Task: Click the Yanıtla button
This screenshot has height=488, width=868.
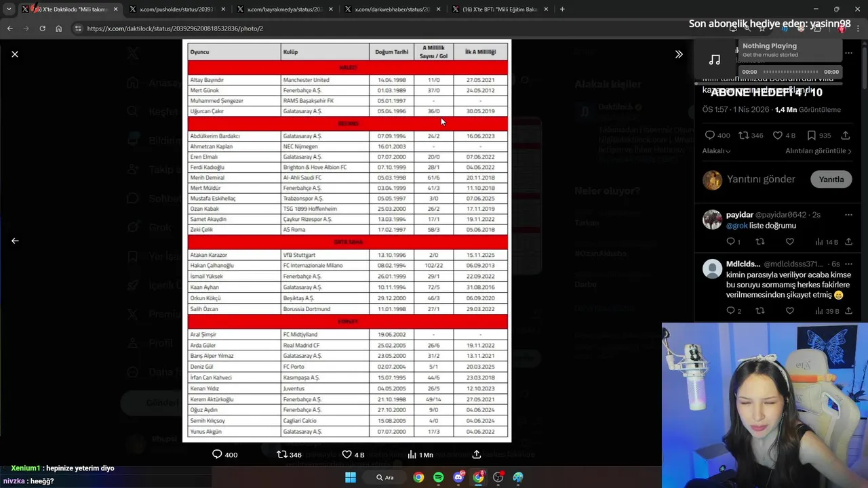Action: [831, 179]
